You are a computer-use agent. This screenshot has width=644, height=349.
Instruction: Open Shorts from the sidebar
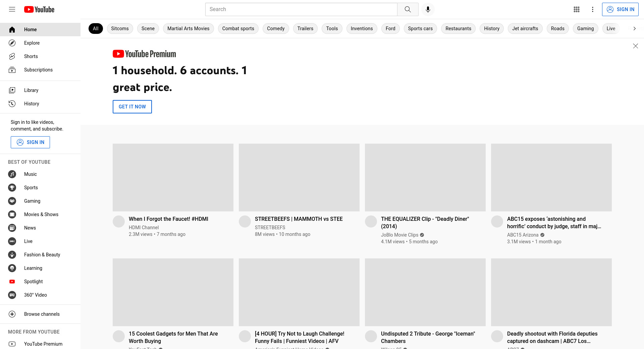[40, 56]
